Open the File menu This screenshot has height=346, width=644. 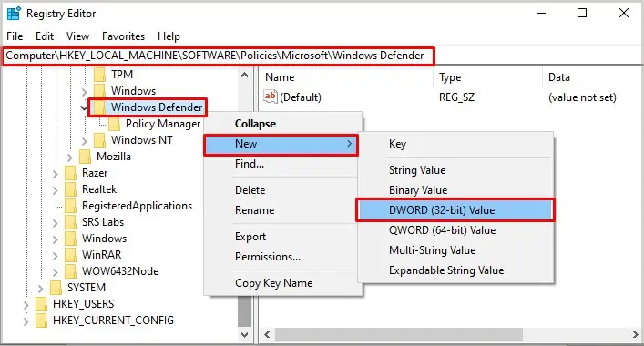pyautogui.click(x=15, y=36)
